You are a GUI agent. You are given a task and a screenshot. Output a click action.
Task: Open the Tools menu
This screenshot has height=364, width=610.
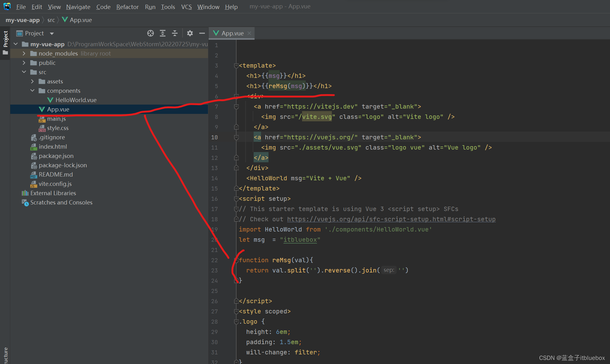168,7
